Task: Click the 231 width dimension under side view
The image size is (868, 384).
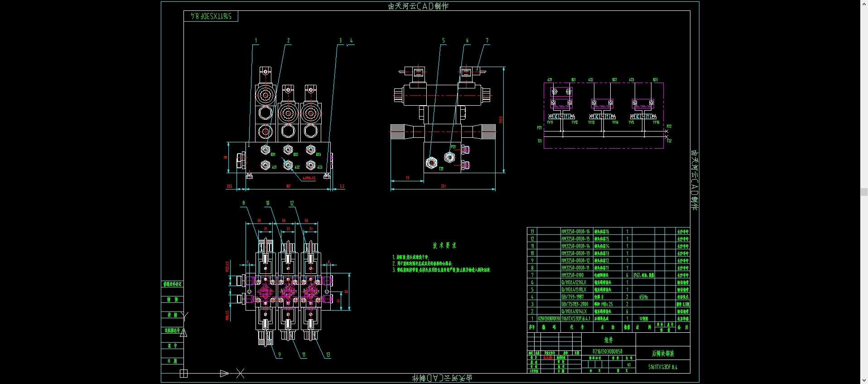Action: pyautogui.click(x=443, y=186)
